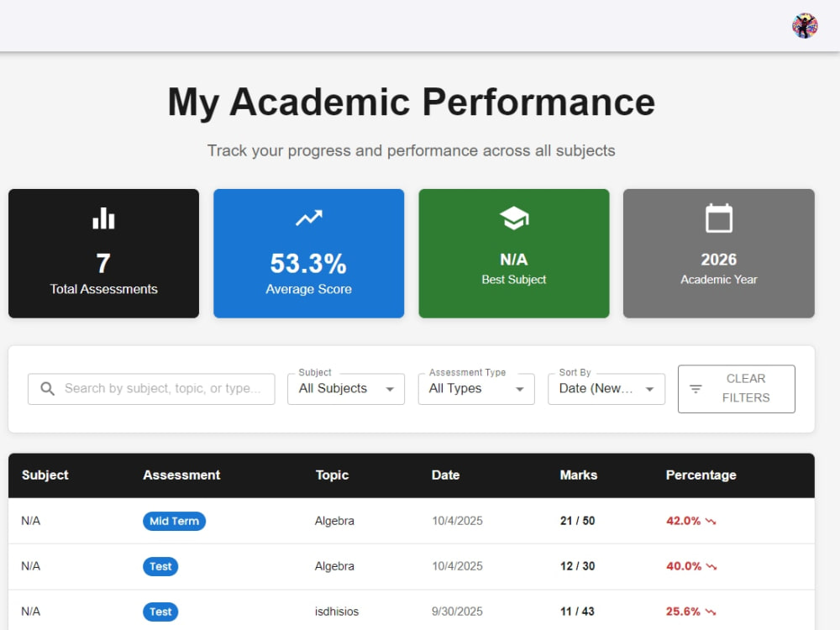Click the My Academic Performance heading

(x=412, y=102)
